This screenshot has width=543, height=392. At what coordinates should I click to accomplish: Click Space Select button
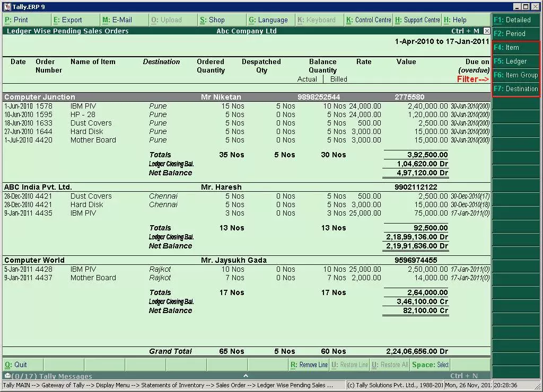[x=431, y=365]
